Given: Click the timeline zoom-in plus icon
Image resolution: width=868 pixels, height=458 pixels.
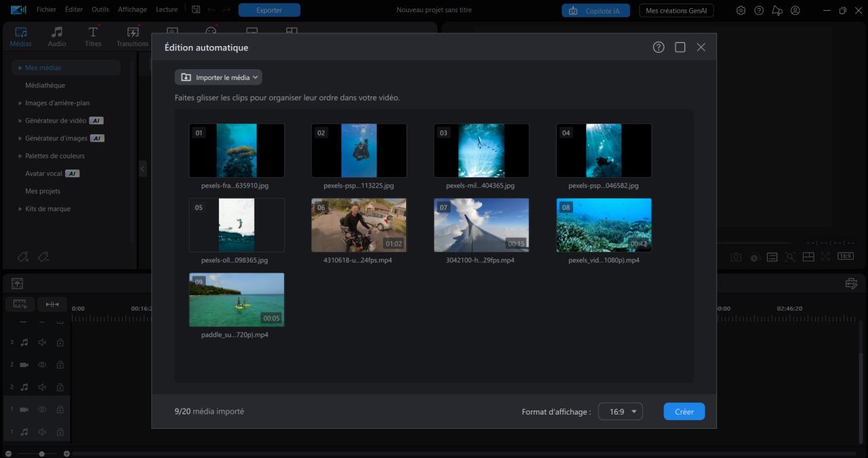Looking at the screenshot, I should tap(66, 453).
